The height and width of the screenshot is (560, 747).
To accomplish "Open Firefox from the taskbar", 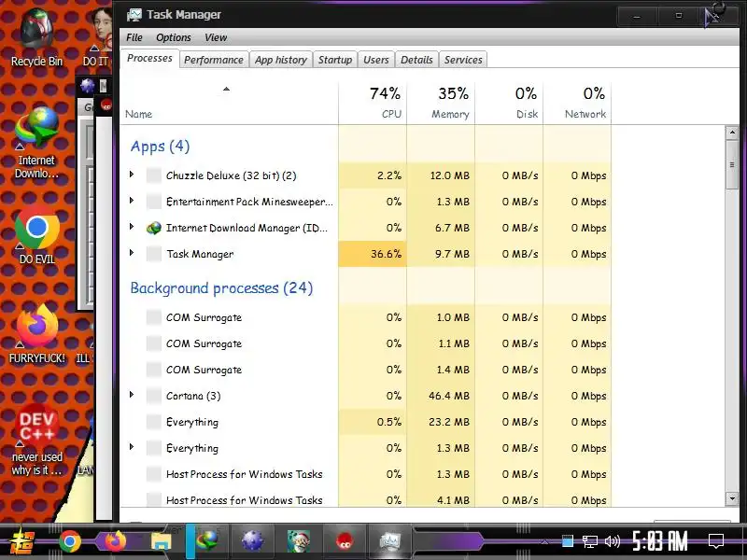I will point(115,541).
